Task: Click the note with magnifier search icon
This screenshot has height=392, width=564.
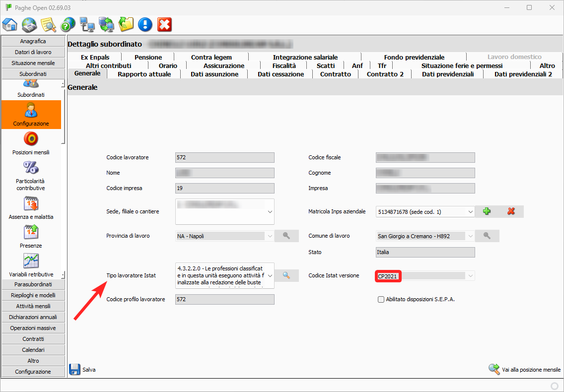Action: click(48, 24)
